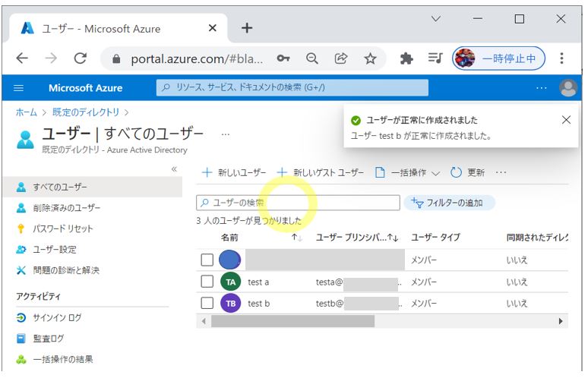Sort by the ユーザー プリンシパル column

356,238
